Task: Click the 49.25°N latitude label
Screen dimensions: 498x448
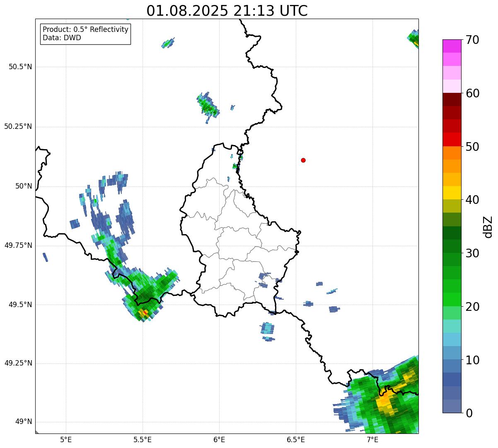Action: pos(18,363)
